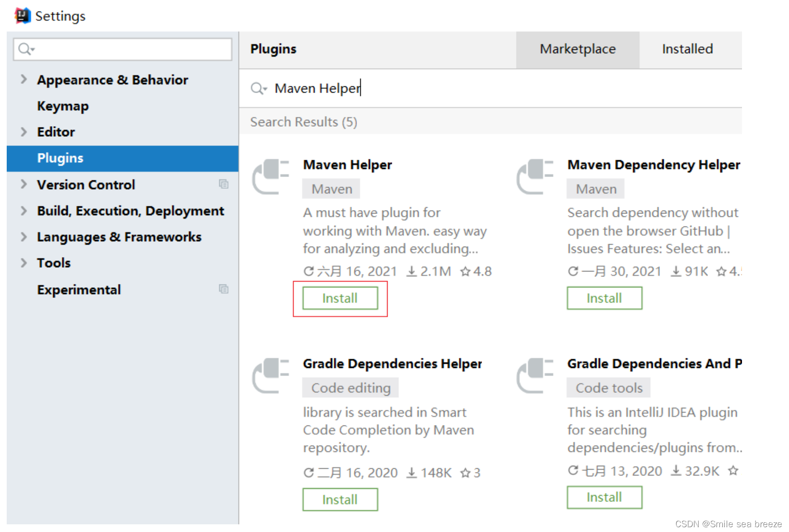The image size is (789, 532).
Task: Click the star icon on Gradle Dependencies Helper
Action: pos(465,473)
